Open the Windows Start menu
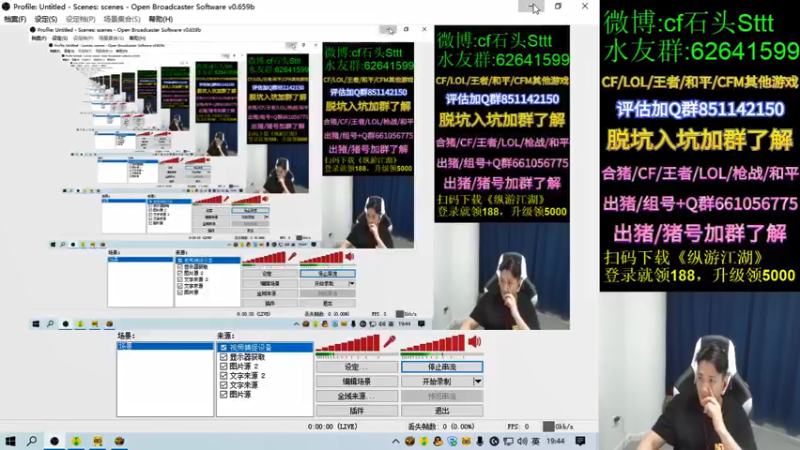The image size is (800, 450). tap(10, 441)
